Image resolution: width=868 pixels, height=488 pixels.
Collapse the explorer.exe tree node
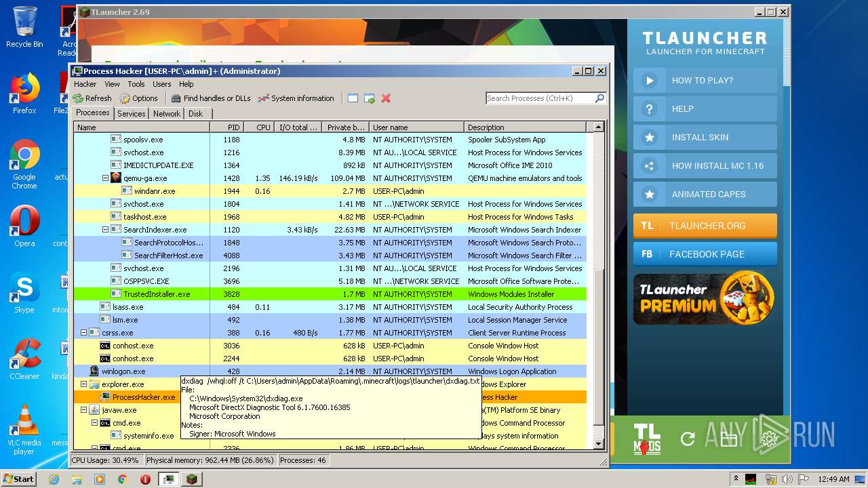(83, 384)
